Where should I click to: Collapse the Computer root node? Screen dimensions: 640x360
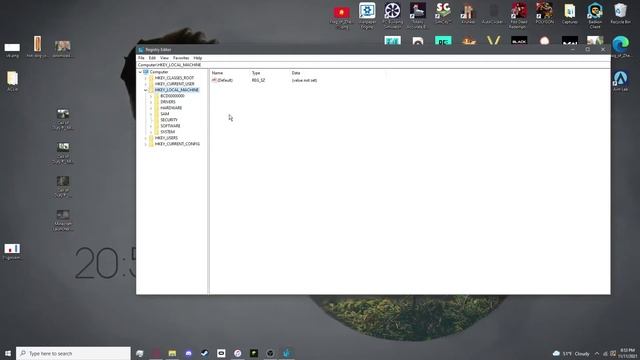140,72
